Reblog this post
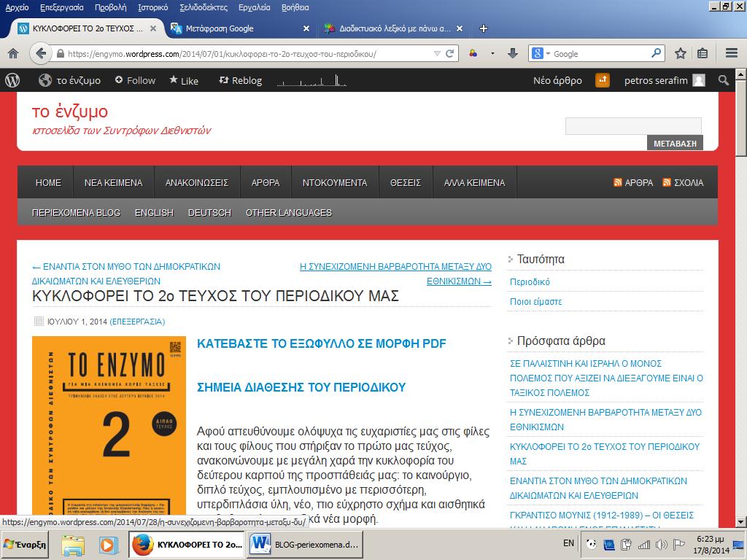747x560 pixels. point(240,80)
